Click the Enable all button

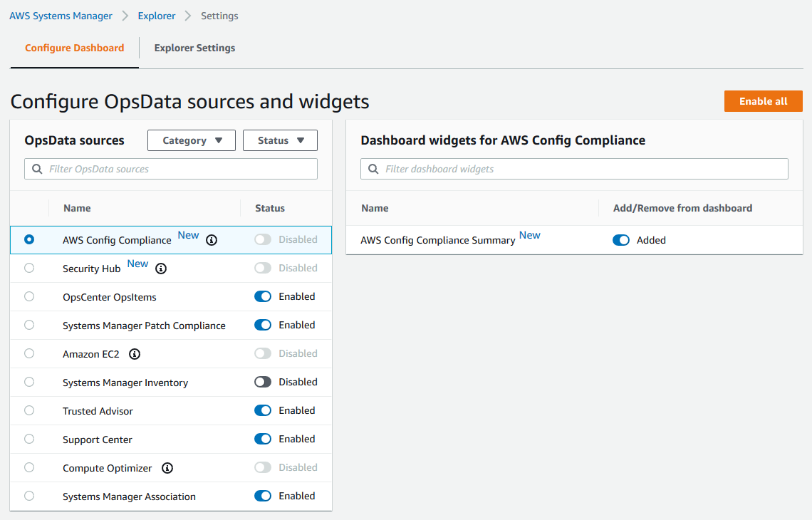[x=764, y=101]
